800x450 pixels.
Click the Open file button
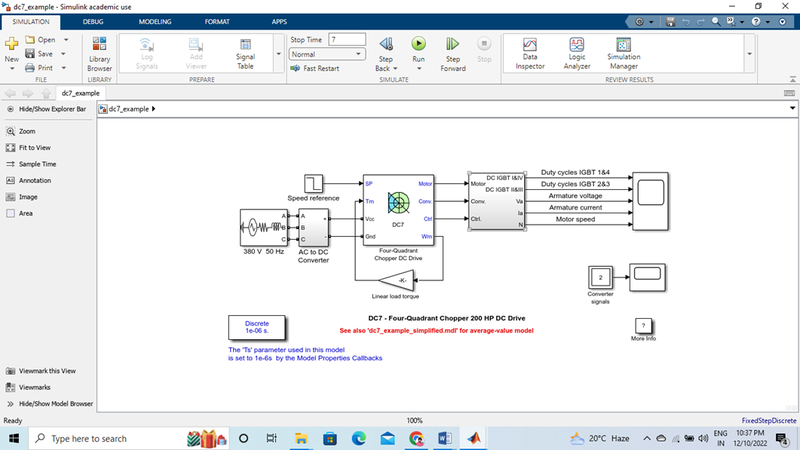[40, 40]
